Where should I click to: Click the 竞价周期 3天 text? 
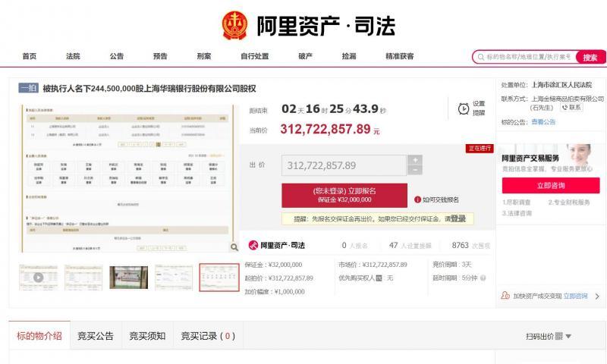[451, 265]
